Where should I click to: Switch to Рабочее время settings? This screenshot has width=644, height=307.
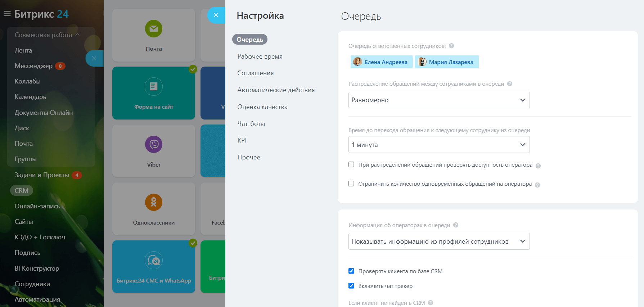coord(260,57)
